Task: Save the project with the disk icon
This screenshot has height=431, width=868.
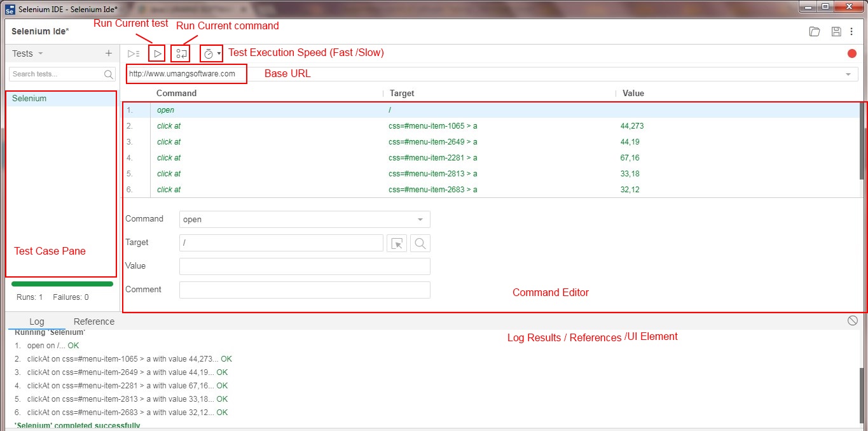Action: tap(836, 31)
